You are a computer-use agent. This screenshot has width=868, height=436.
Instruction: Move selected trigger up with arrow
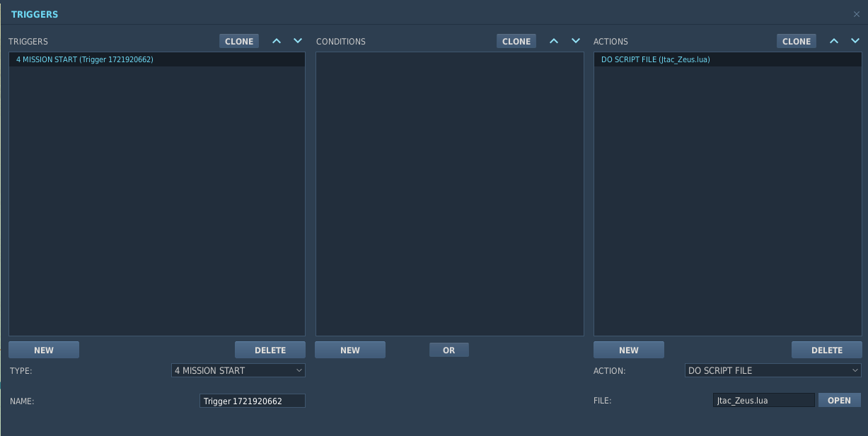(x=277, y=41)
